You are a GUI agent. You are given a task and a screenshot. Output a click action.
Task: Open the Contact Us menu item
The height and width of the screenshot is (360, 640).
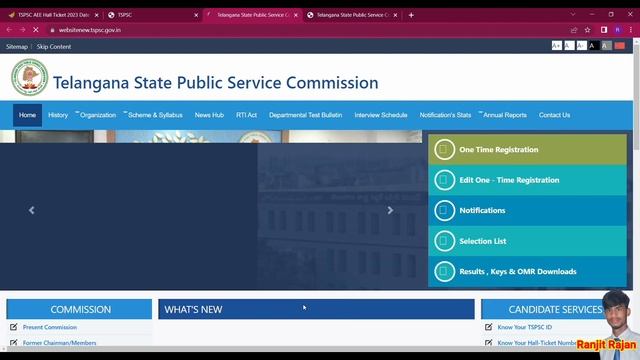(x=554, y=115)
